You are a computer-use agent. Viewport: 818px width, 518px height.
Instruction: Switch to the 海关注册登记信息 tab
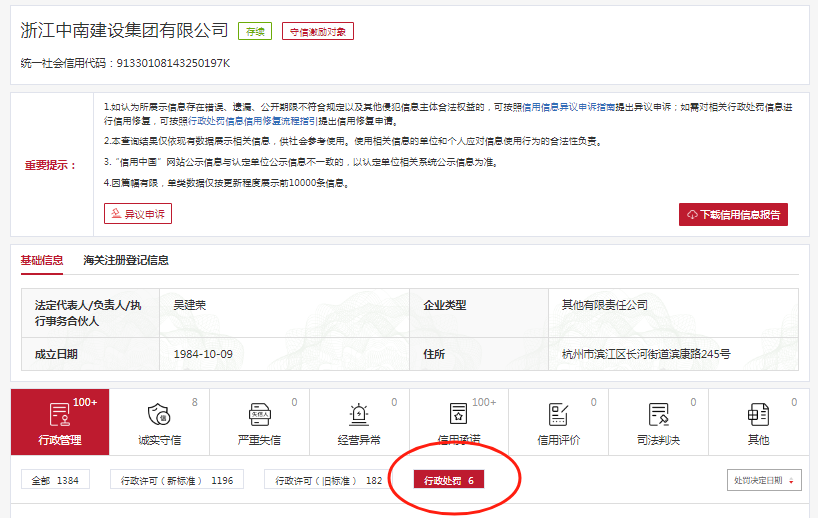tap(126, 260)
